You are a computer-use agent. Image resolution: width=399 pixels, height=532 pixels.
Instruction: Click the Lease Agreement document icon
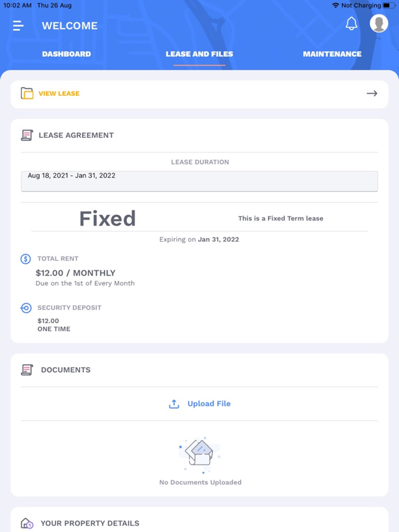[26, 135]
